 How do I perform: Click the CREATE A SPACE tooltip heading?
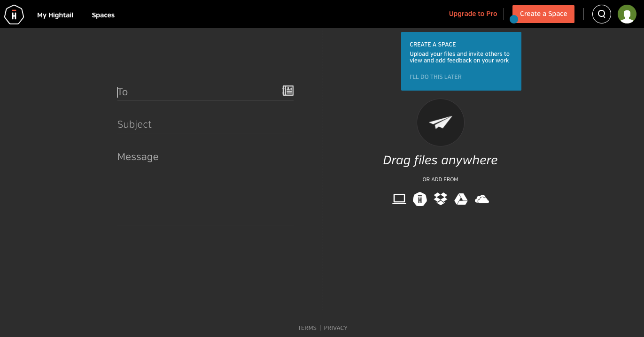click(433, 45)
